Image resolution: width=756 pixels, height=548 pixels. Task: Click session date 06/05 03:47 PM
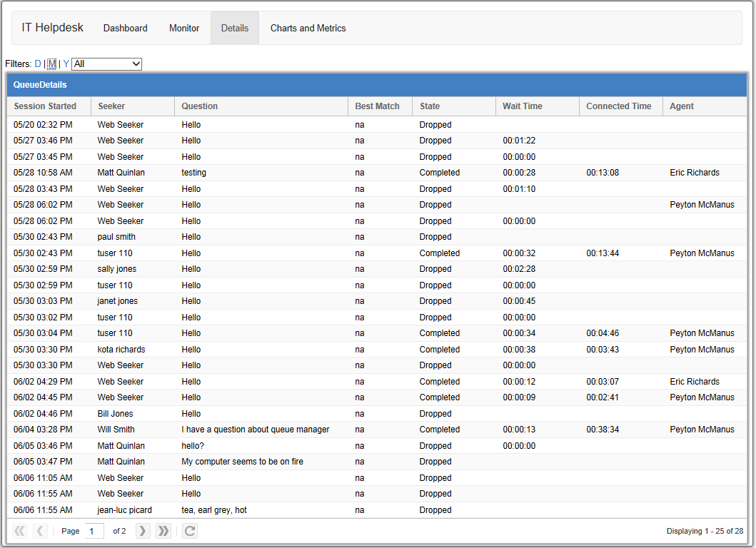point(43,462)
